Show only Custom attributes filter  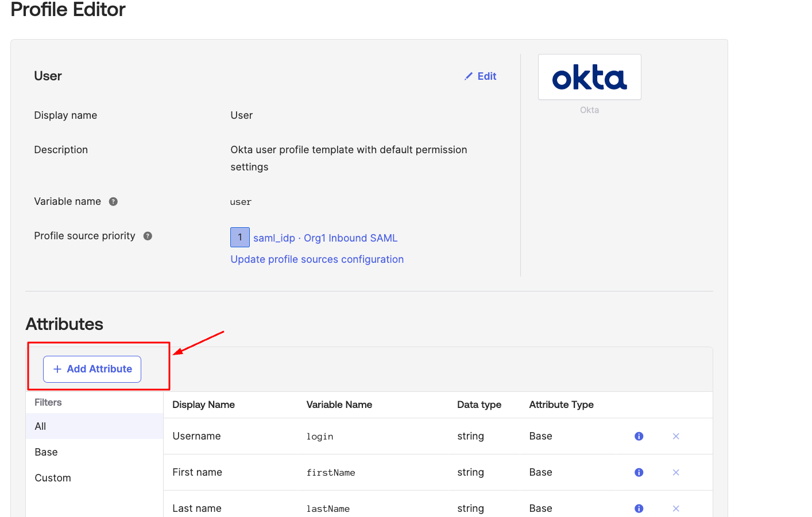click(53, 478)
